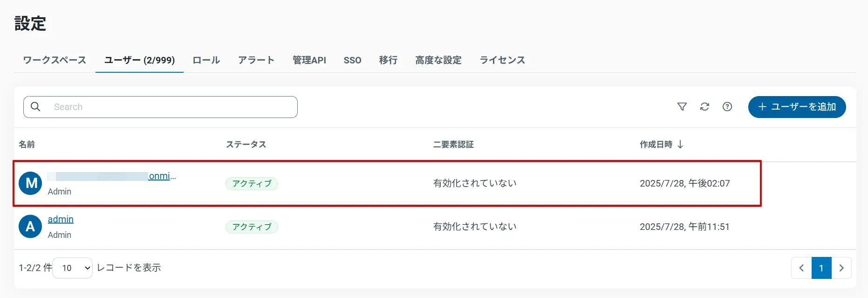868x298 pixels.
Task: Switch to the ロール tab
Action: [205, 60]
